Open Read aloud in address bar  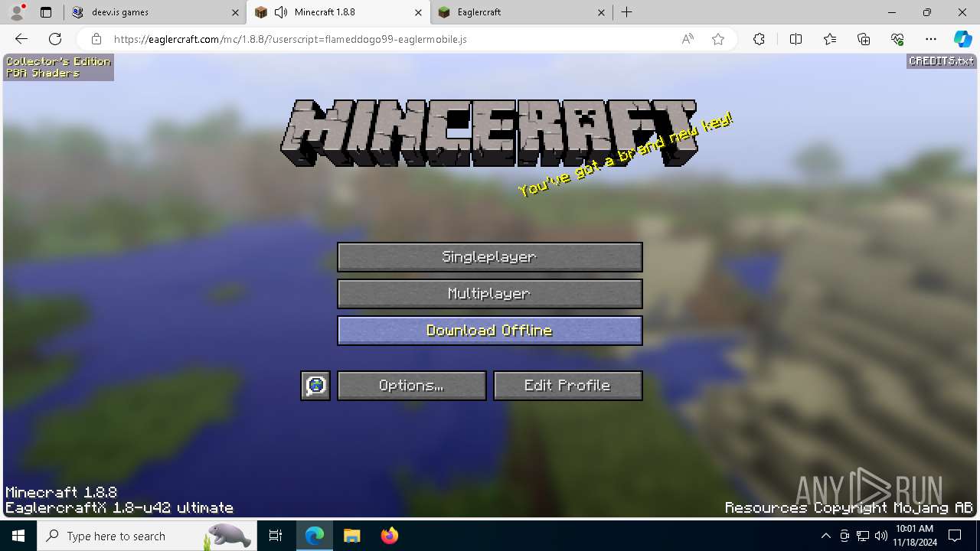pyautogui.click(x=688, y=39)
